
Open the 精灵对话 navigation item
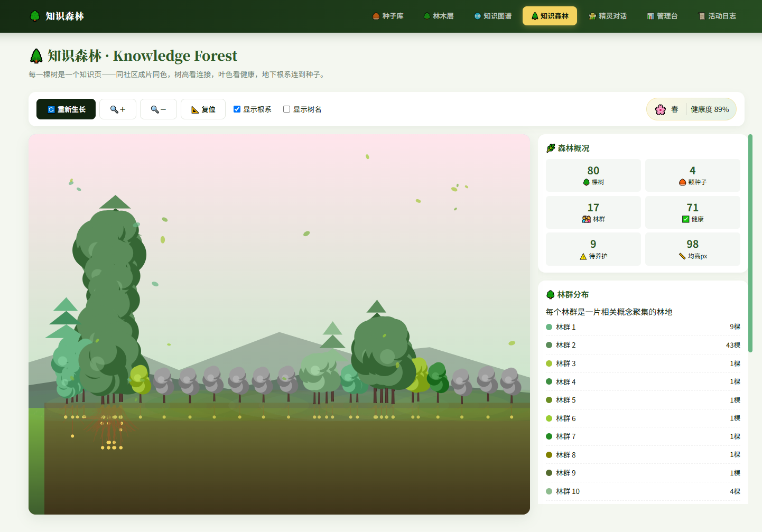coord(608,16)
